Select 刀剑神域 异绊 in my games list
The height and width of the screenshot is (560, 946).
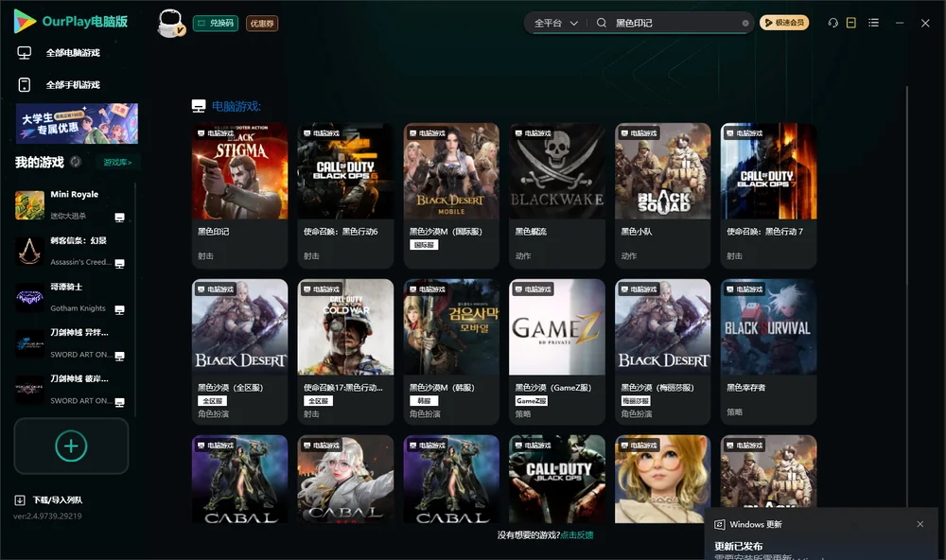point(73,343)
